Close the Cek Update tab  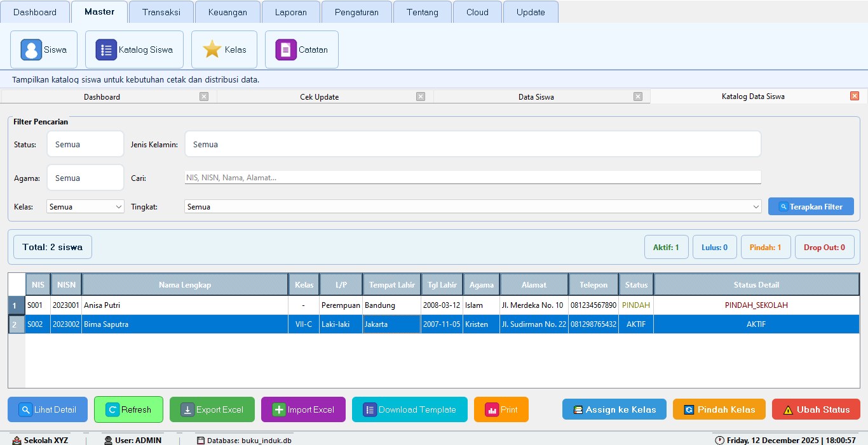421,96
